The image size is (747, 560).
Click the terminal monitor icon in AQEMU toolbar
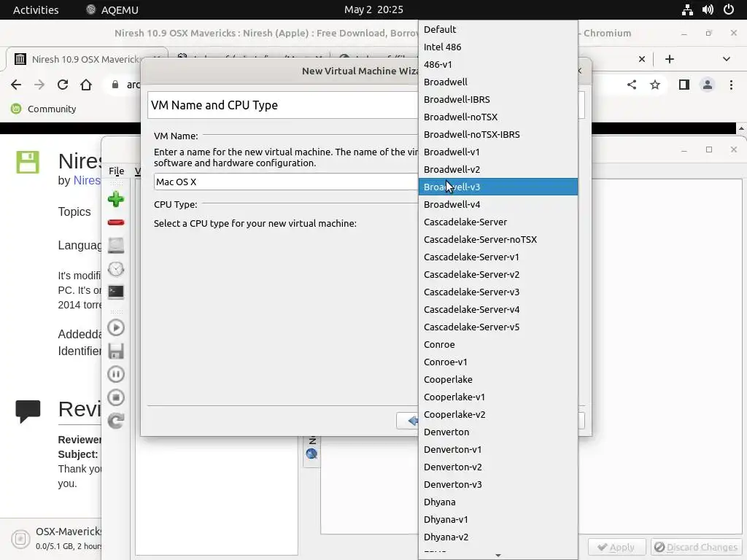click(x=116, y=292)
